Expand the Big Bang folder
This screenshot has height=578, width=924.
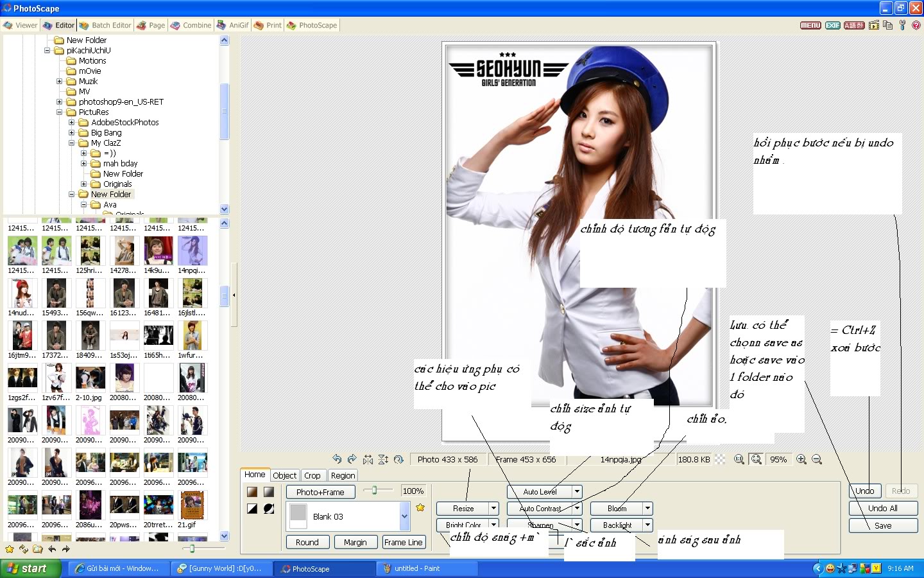pos(71,133)
